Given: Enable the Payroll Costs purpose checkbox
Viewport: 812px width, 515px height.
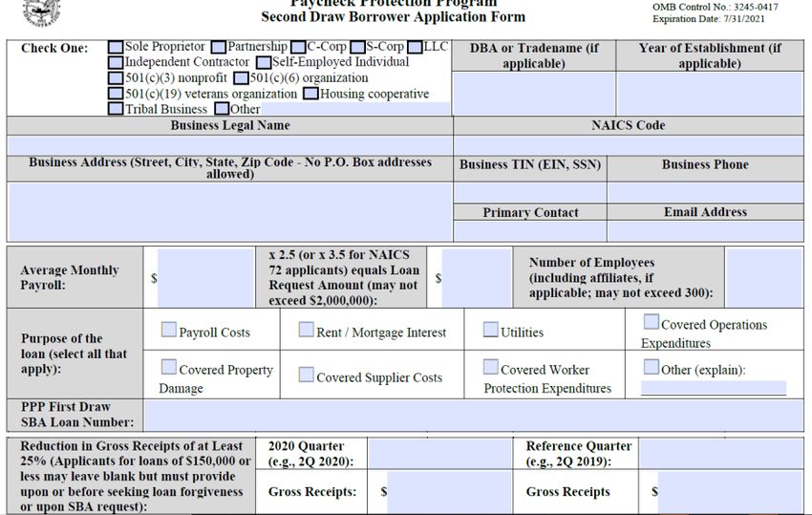Looking at the screenshot, I should 169,331.
